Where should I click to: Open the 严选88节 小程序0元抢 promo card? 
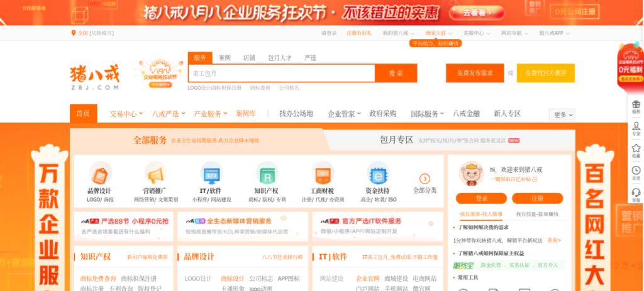tap(124, 226)
